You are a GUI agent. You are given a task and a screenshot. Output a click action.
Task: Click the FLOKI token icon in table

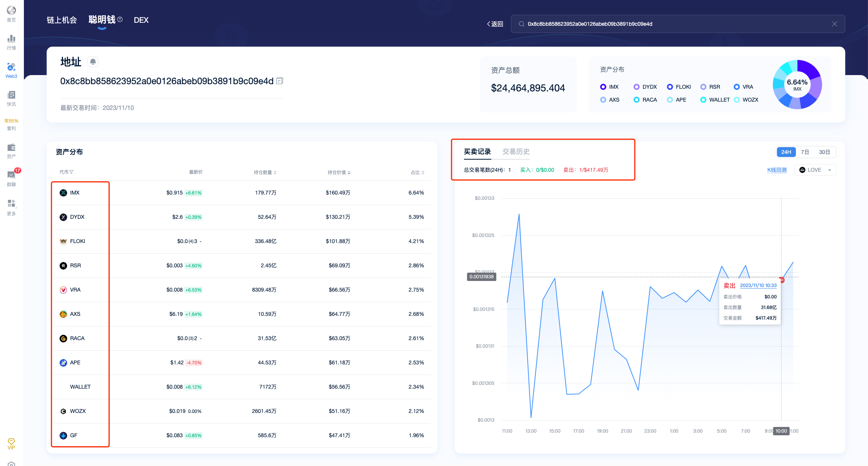tap(63, 241)
